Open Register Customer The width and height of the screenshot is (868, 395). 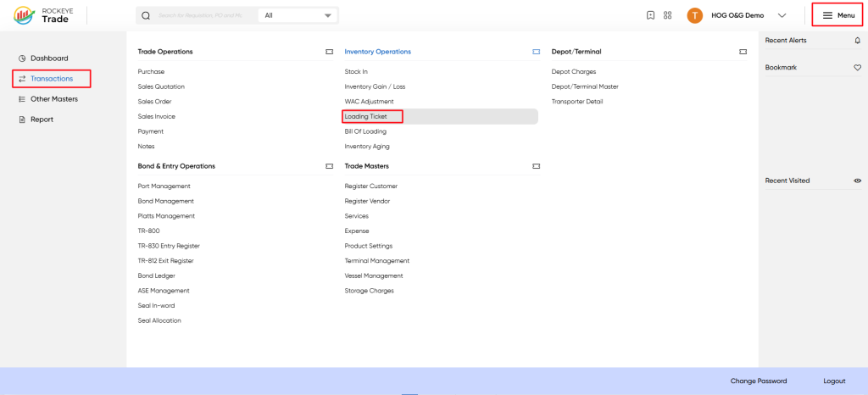pos(371,186)
